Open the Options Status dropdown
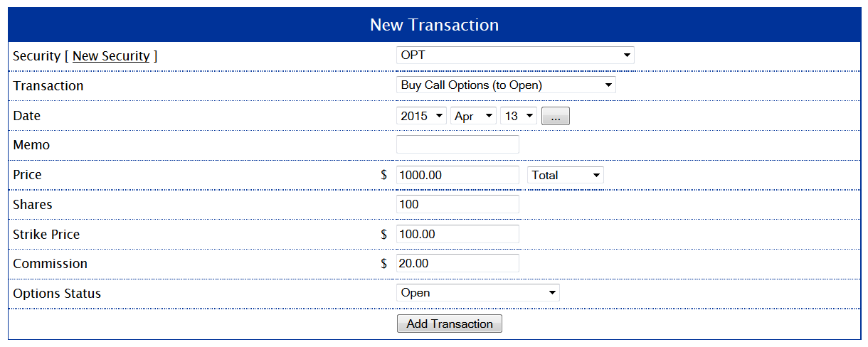This screenshot has height=347, width=868. [477, 293]
